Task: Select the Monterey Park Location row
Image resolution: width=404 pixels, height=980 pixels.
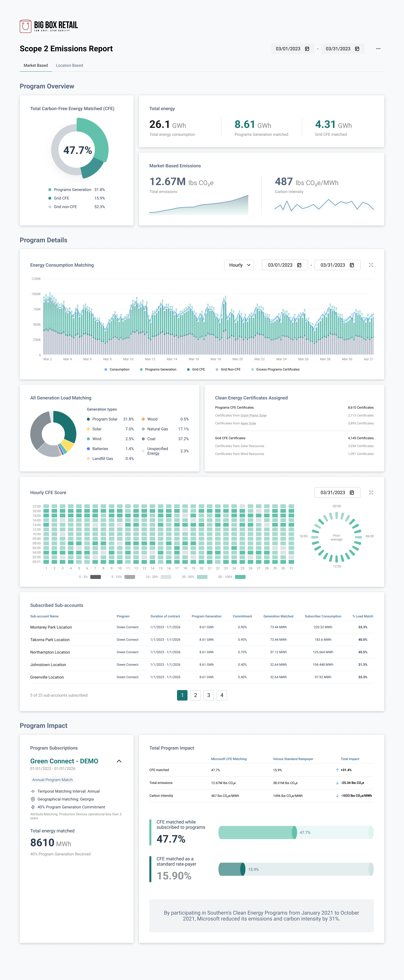Action: click(202, 627)
